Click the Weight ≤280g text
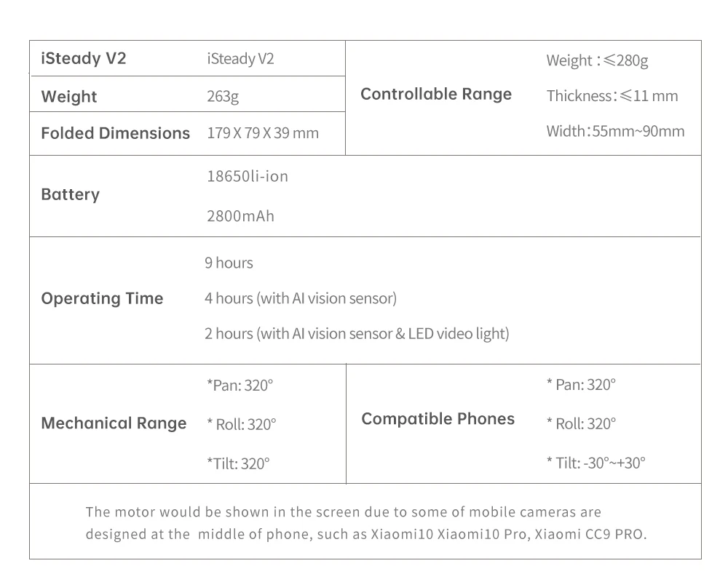 [x=597, y=60]
